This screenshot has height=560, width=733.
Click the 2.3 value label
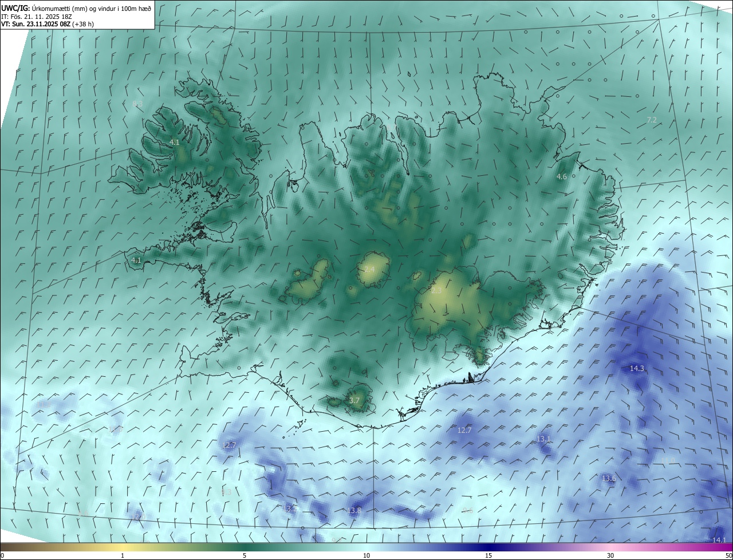coord(436,291)
